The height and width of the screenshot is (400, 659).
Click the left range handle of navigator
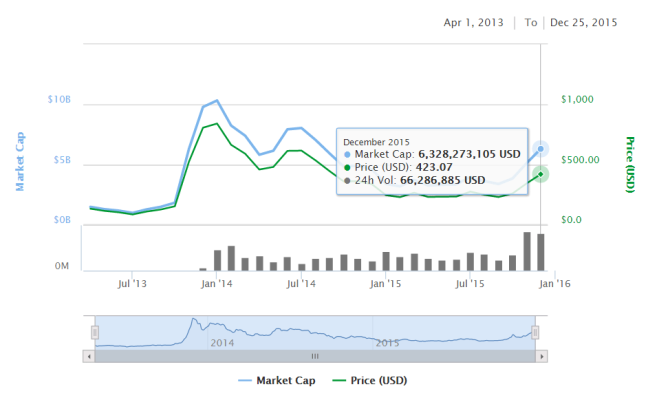(x=95, y=332)
